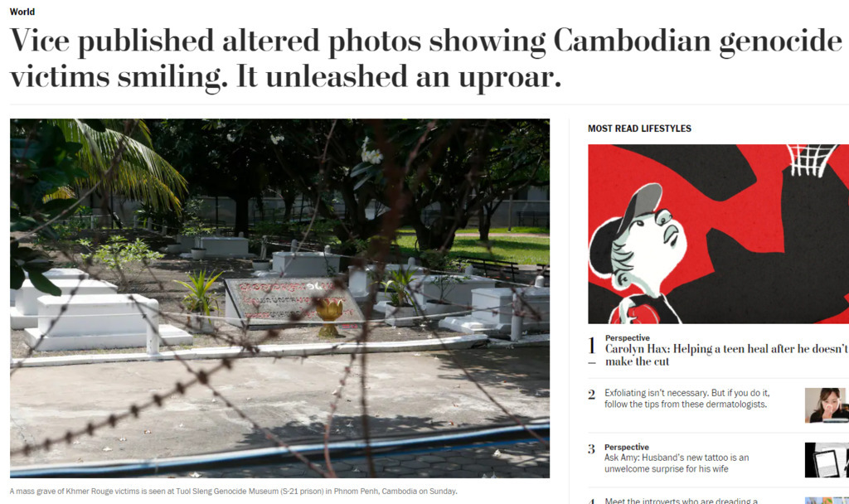Viewport: 849px width, 504px height.
Task: Select the Most Read Lifestyles heading
Action: point(639,128)
